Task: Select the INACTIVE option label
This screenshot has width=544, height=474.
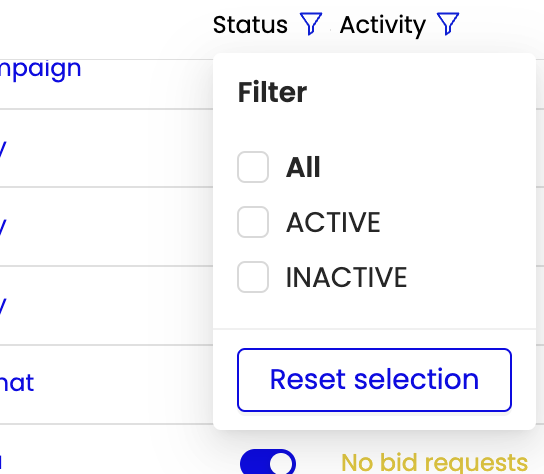Action: (x=346, y=277)
